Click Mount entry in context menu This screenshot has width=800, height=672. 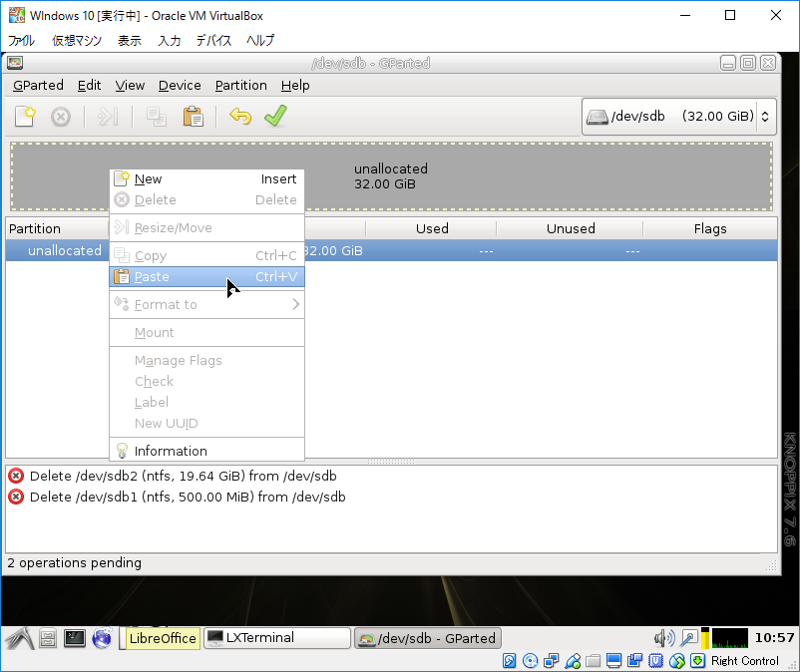206,332
